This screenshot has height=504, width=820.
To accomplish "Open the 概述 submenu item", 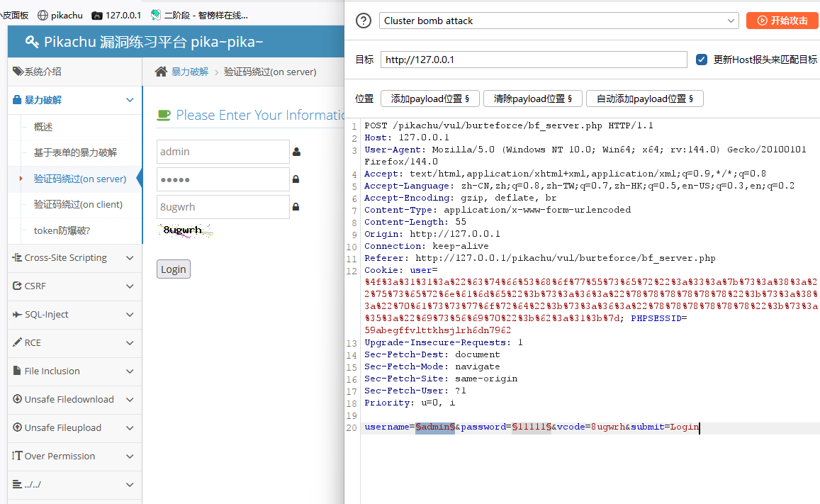I will [43, 127].
